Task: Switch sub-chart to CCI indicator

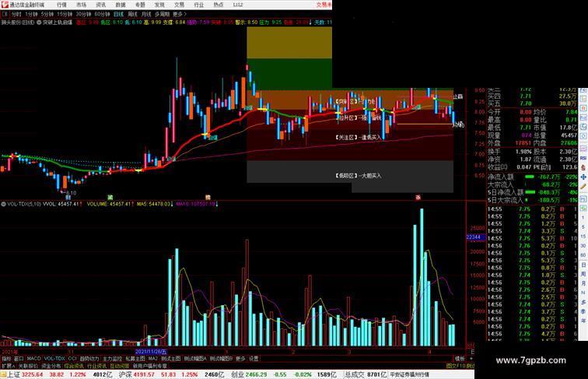Action: tap(72, 359)
